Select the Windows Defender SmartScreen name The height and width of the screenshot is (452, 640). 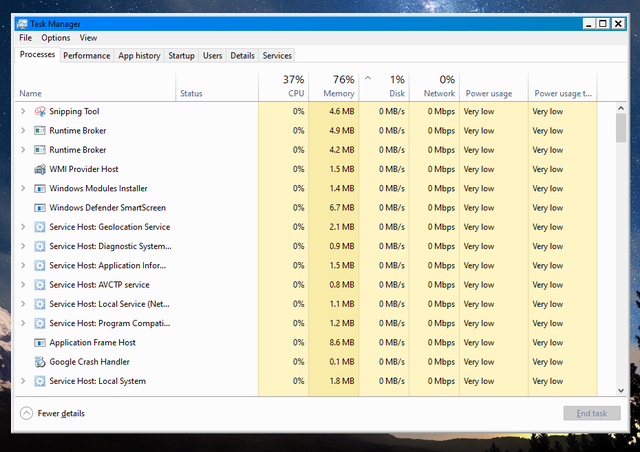point(107,207)
